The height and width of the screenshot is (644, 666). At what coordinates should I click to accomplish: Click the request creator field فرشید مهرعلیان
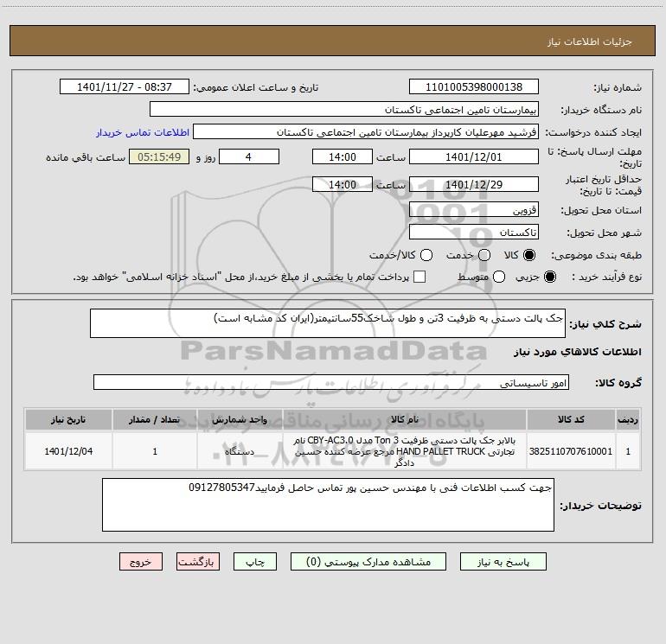point(366,131)
